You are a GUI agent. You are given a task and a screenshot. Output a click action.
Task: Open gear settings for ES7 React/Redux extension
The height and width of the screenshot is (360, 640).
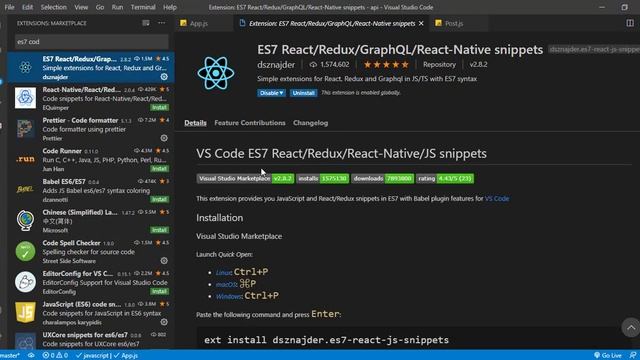point(164,77)
